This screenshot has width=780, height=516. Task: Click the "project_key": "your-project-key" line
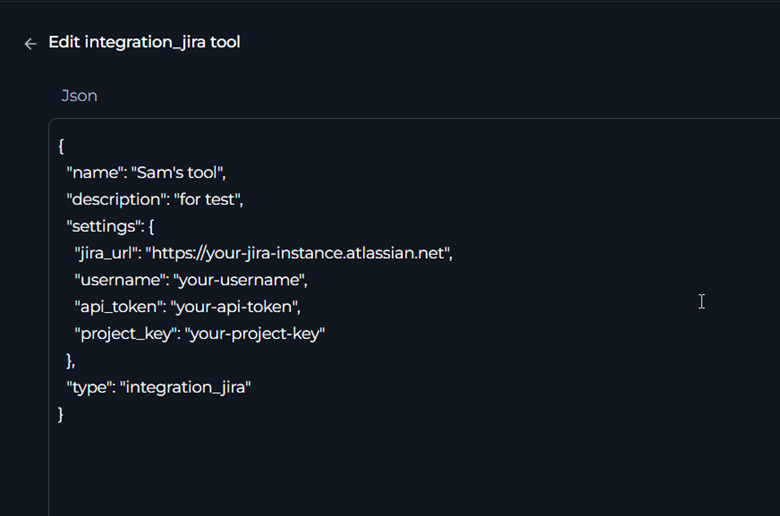point(199,334)
